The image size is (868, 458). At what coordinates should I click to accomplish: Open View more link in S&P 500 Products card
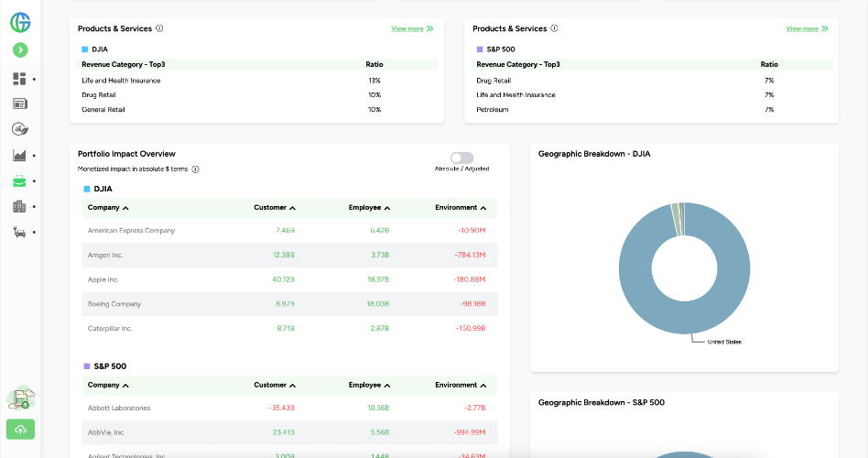(807, 28)
